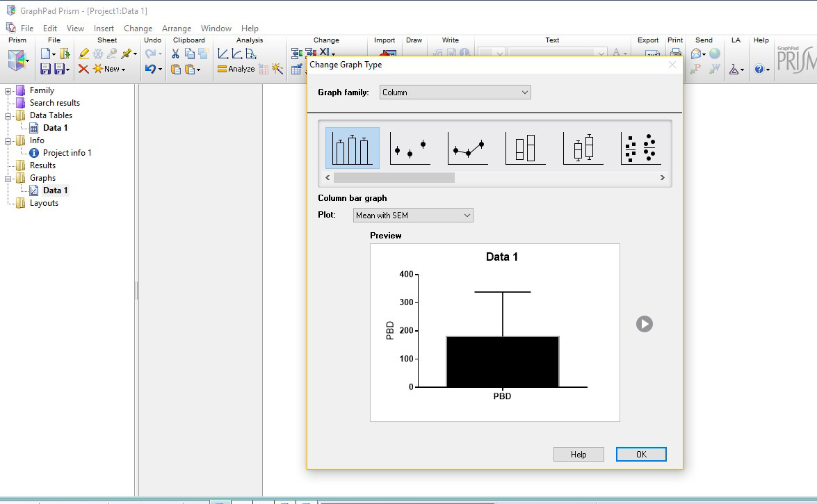This screenshot has height=504, width=817.
Task: Select Data 1 under Data Tables
Action: point(55,128)
